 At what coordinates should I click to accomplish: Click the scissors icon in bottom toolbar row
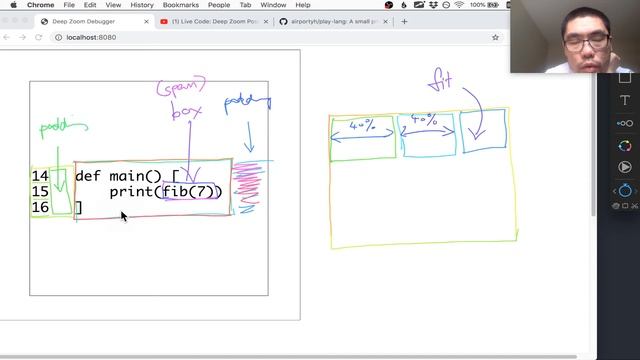tap(634, 206)
